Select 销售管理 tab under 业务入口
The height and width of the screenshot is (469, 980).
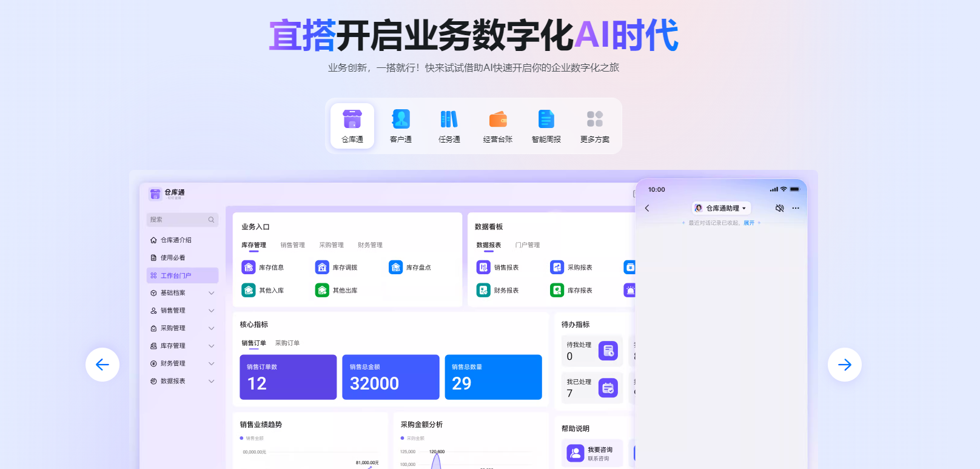click(x=293, y=245)
